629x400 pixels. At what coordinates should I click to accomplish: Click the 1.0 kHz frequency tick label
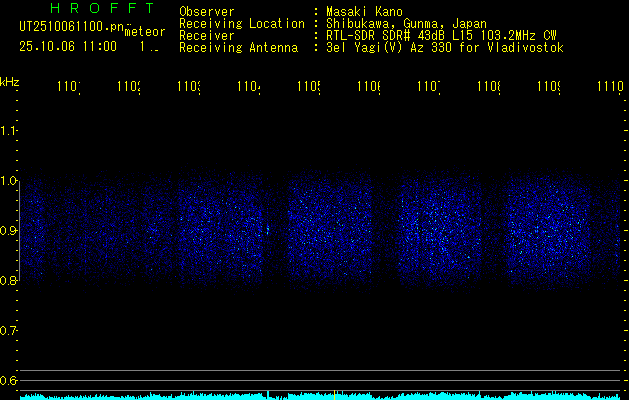click(8, 181)
